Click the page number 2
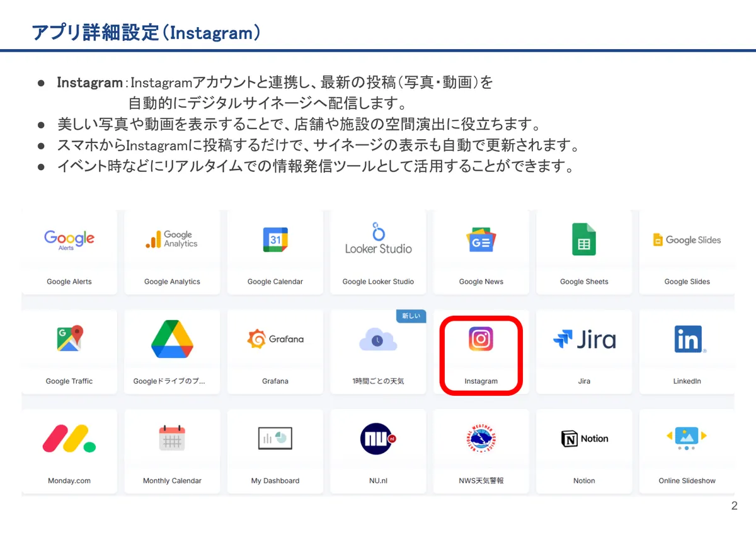The height and width of the screenshot is (535, 756). coord(734,506)
